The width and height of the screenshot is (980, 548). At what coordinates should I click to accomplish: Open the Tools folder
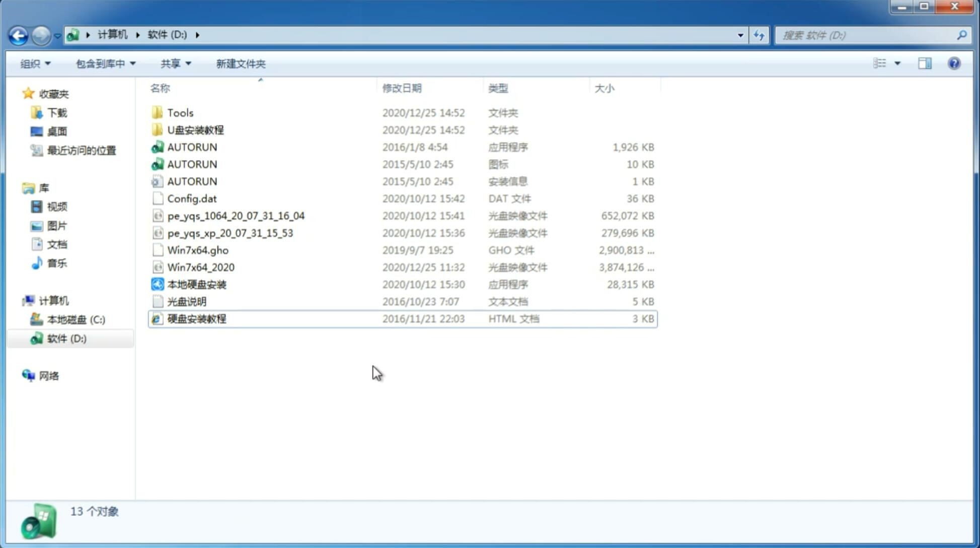pyautogui.click(x=180, y=112)
